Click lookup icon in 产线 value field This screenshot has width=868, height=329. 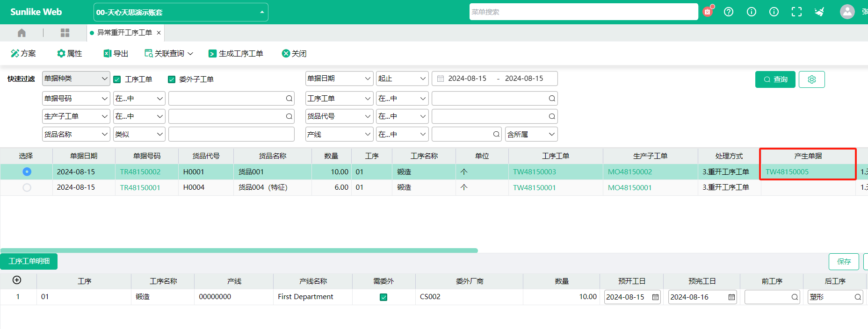[x=496, y=134]
